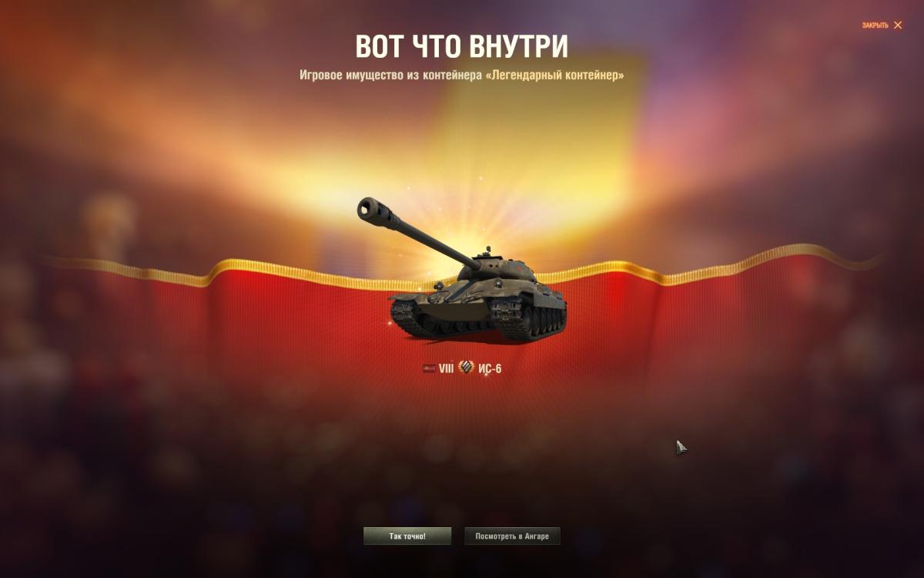Click the tier VIII label

[x=447, y=368]
